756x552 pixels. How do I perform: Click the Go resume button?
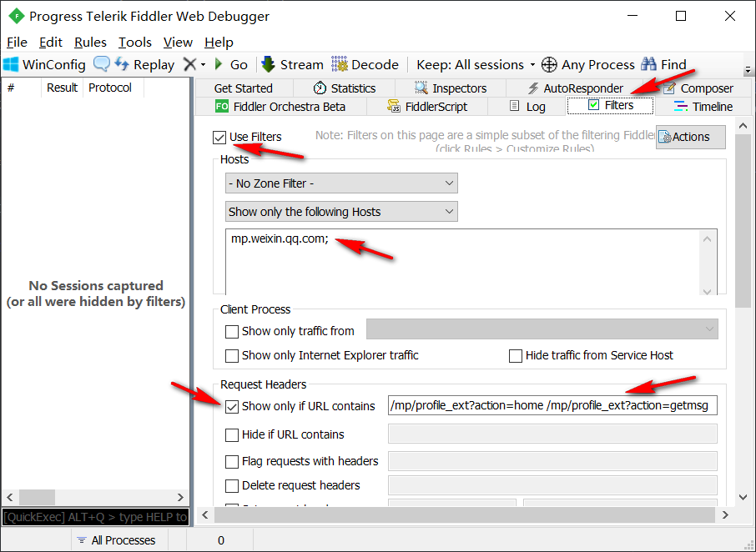[231, 64]
